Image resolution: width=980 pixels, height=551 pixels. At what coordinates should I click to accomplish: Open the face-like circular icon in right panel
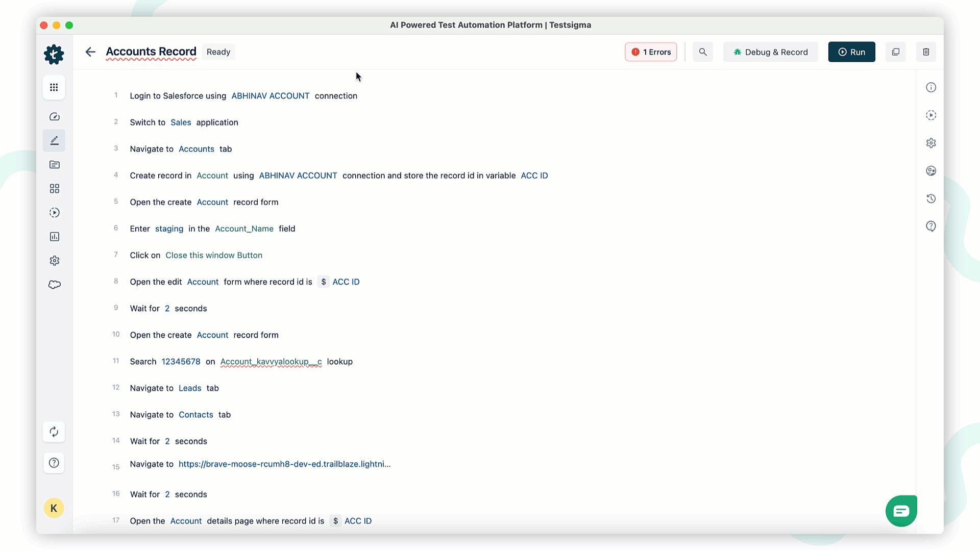(931, 171)
